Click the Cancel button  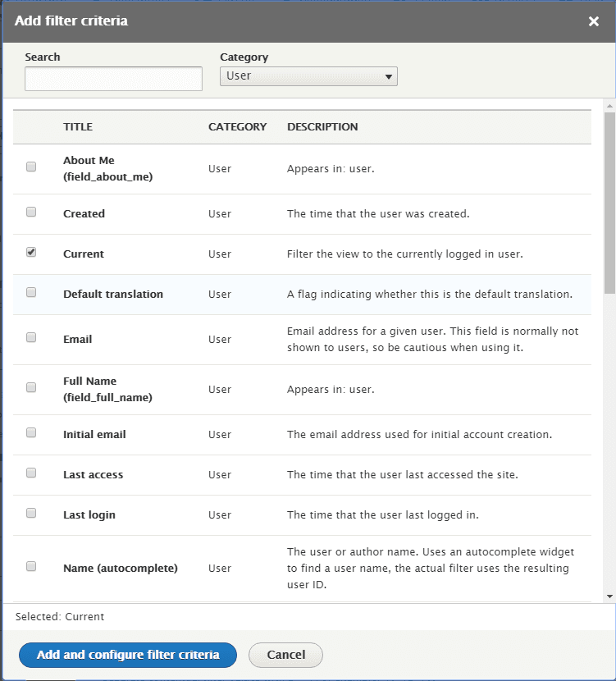(285, 655)
